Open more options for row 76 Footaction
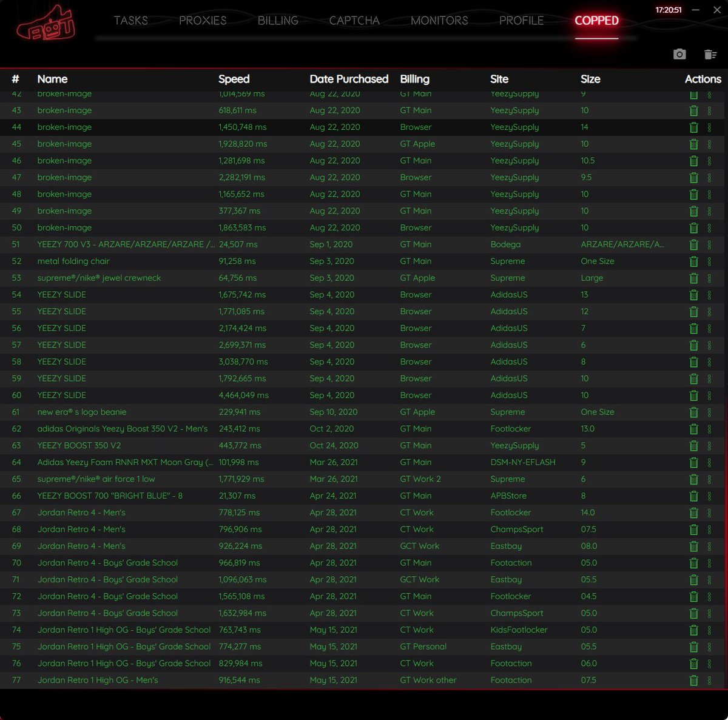 [709, 664]
